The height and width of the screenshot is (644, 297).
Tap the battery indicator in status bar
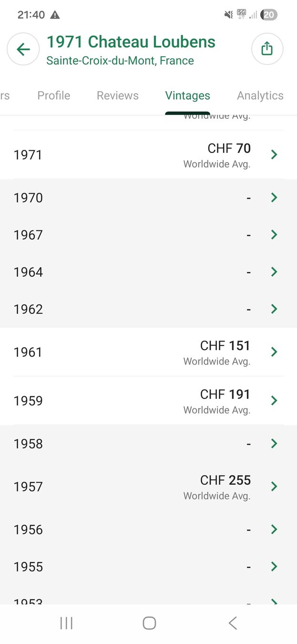269,15
